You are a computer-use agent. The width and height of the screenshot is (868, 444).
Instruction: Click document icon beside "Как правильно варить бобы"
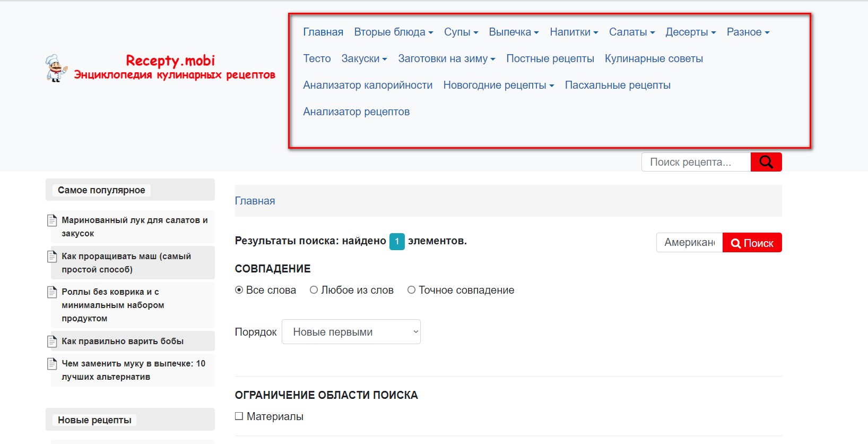pyautogui.click(x=52, y=341)
